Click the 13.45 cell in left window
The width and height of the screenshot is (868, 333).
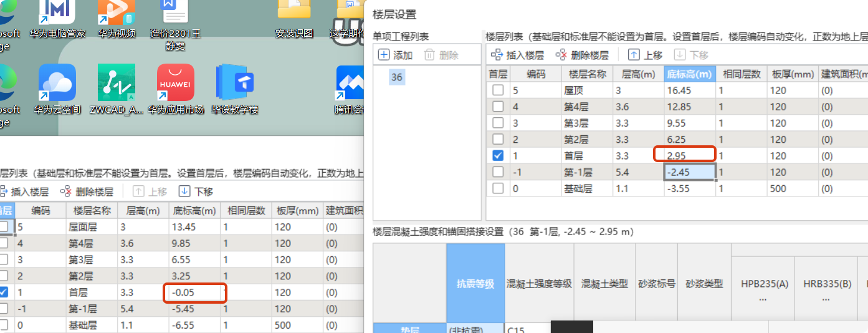coord(194,227)
